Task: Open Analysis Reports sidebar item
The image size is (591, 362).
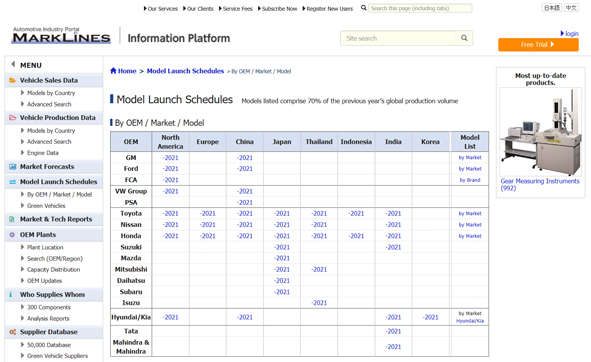Action: (48, 319)
